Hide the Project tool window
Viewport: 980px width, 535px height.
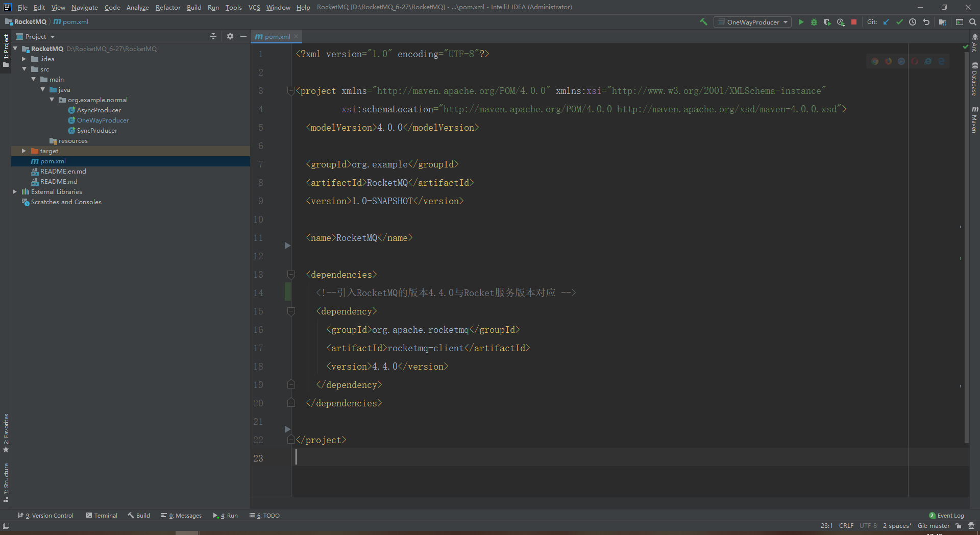243,36
